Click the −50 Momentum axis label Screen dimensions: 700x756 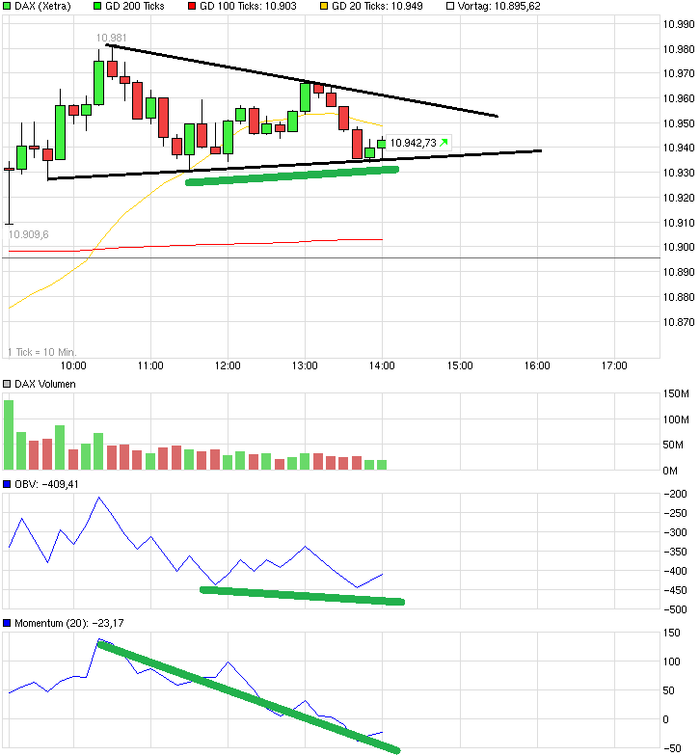point(673,748)
